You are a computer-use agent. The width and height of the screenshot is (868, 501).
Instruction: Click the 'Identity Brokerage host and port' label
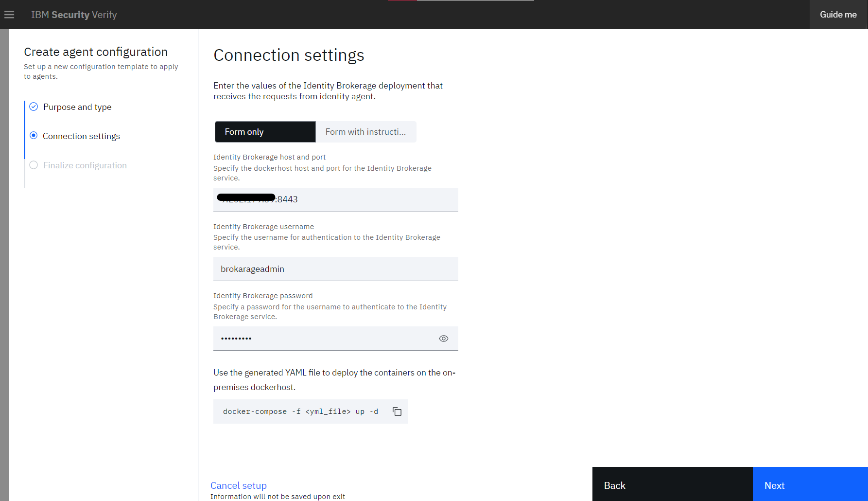click(270, 157)
